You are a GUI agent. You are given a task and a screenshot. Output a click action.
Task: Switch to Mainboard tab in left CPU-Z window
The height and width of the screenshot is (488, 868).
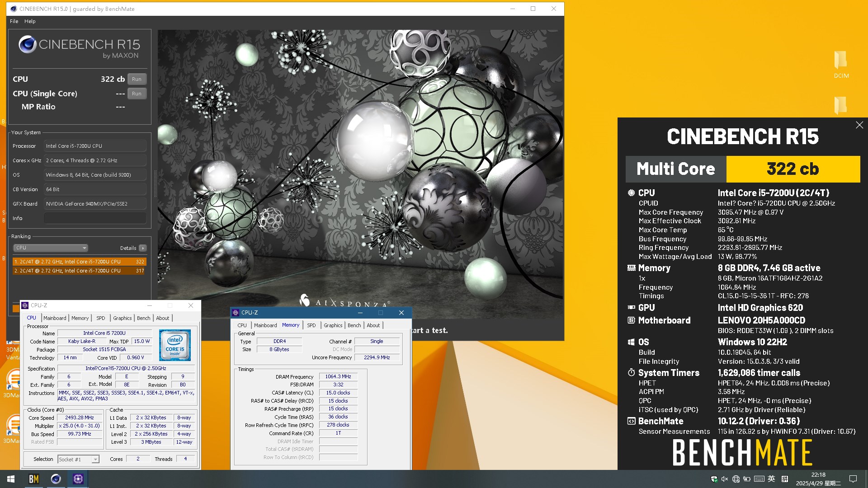[x=55, y=318]
